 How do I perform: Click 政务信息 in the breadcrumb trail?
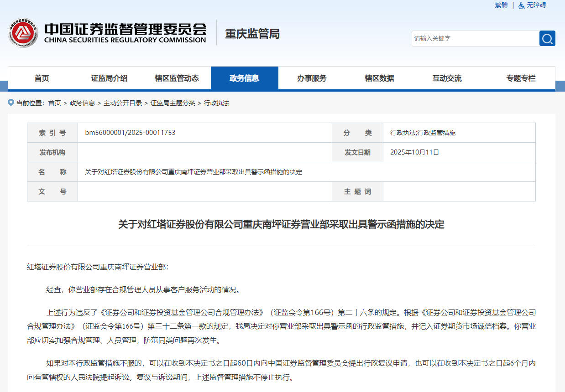82,103
